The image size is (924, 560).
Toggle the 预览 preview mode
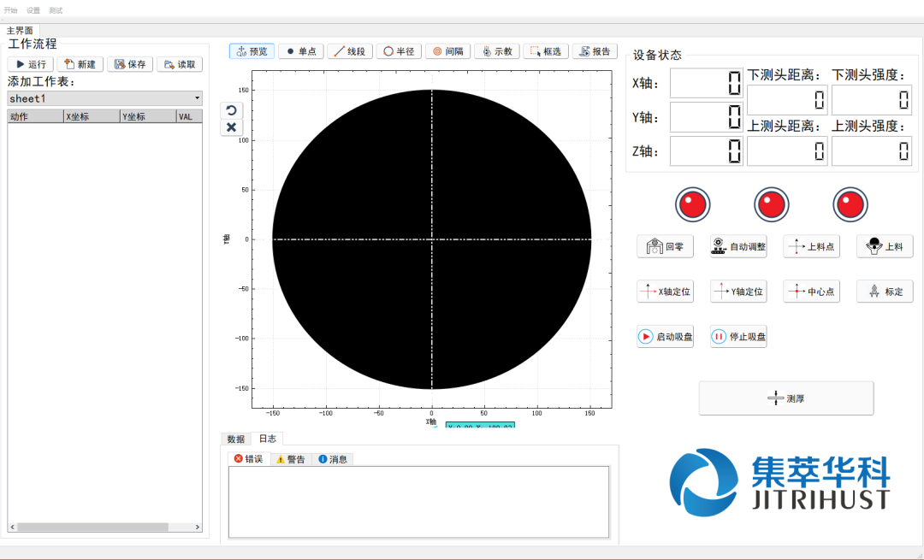click(x=250, y=51)
